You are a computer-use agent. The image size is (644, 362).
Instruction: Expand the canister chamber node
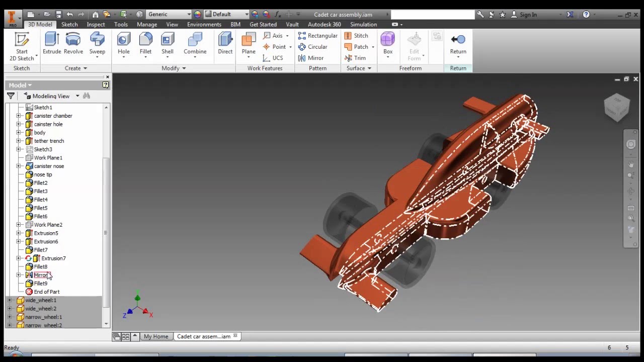tap(19, 116)
